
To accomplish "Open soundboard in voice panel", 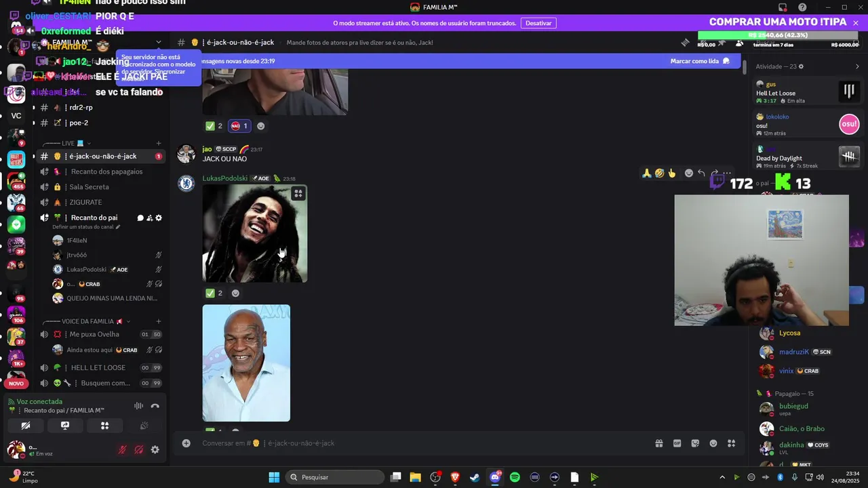I will [144, 426].
